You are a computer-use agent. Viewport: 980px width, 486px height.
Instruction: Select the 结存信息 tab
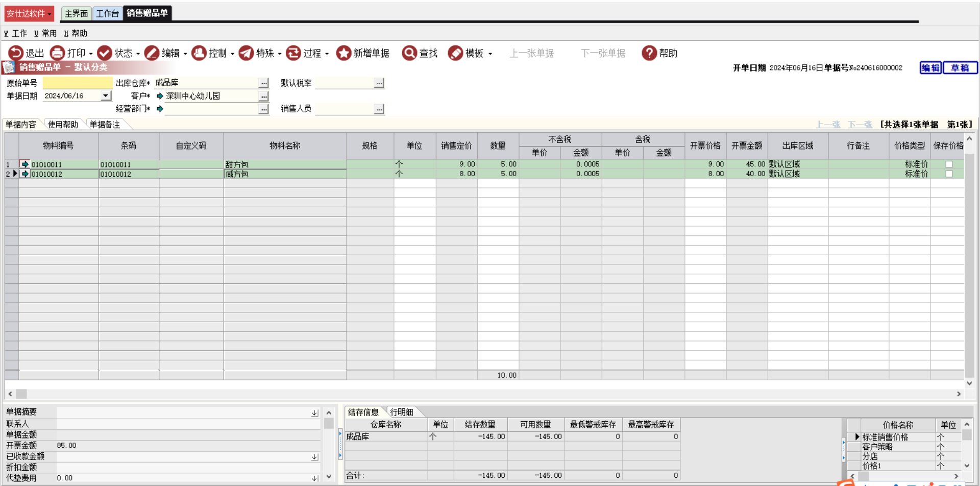(x=363, y=412)
